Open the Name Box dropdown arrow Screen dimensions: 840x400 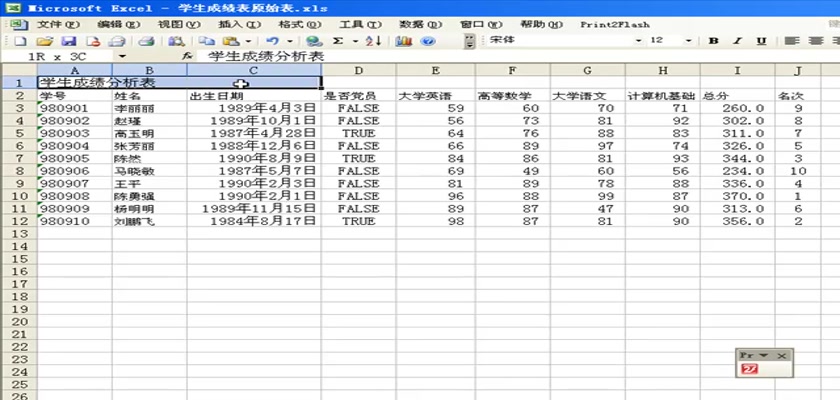[x=123, y=56]
